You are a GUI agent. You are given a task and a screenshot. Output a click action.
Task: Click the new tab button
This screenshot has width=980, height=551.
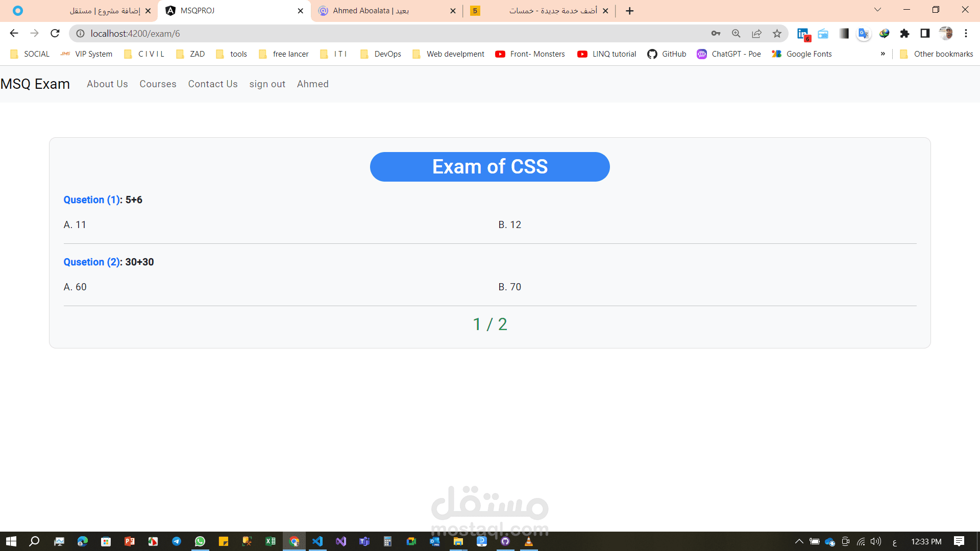(x=630, y=10)
